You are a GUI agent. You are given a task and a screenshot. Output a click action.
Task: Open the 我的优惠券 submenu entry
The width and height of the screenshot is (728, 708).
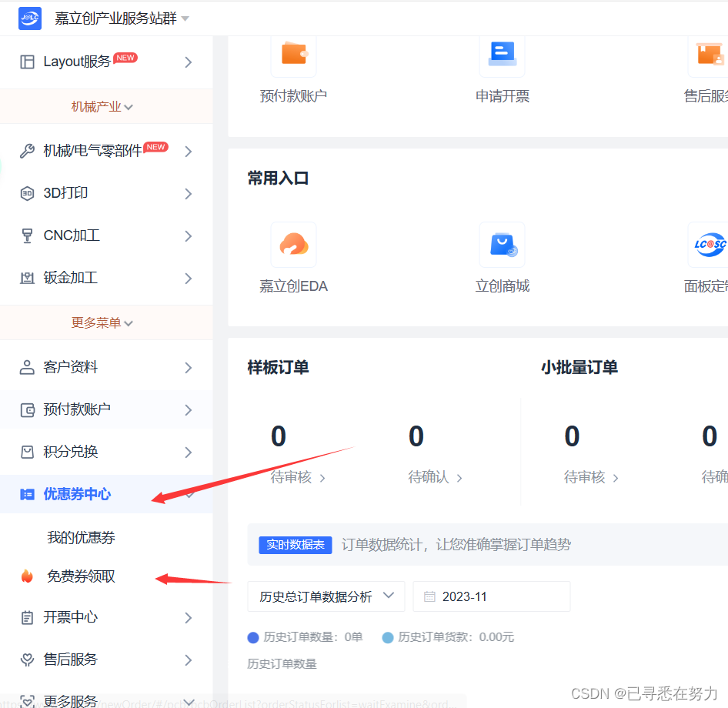point(82,537)
